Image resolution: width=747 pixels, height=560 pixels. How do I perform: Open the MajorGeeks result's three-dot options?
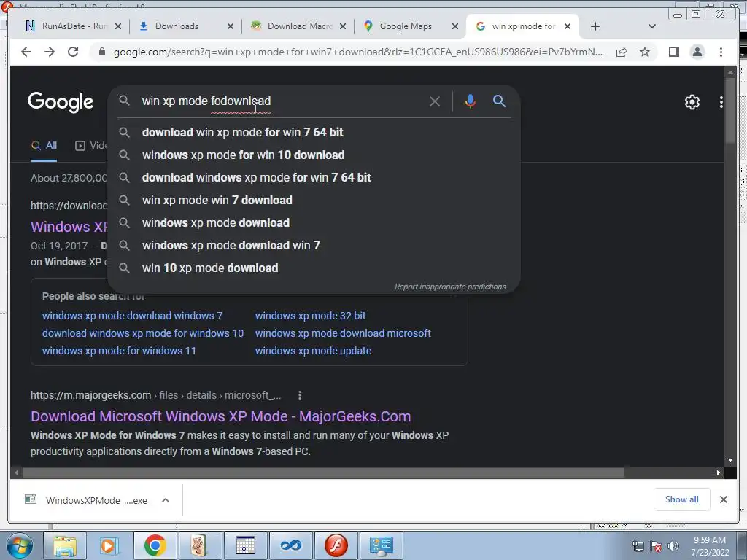(x=299, y=395)
